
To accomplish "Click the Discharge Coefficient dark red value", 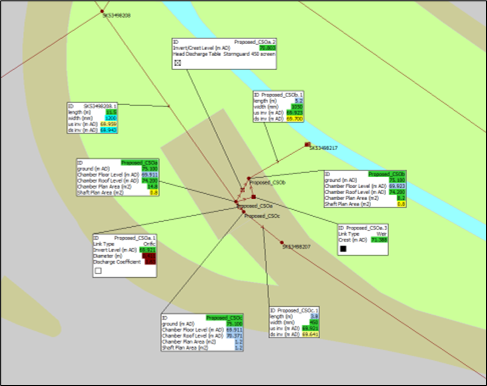I will click(150, 262).
